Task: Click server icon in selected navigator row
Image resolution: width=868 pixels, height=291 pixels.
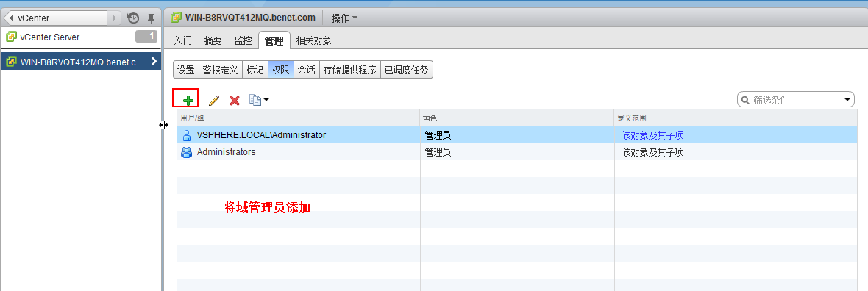Action: tap(10, 62)
